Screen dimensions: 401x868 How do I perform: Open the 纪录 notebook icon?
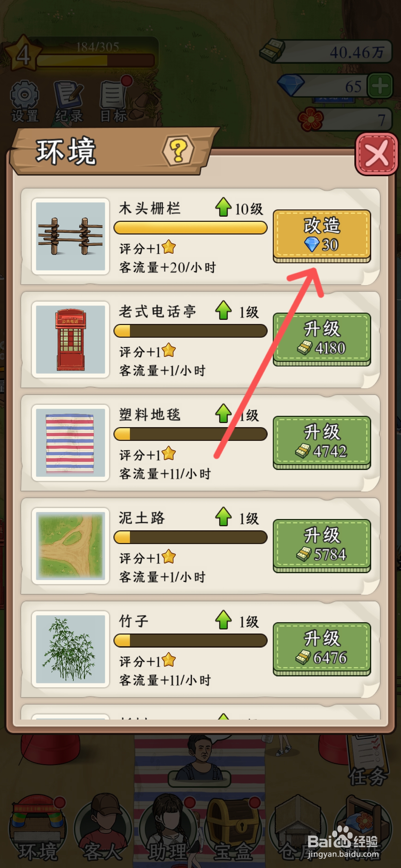69,101
